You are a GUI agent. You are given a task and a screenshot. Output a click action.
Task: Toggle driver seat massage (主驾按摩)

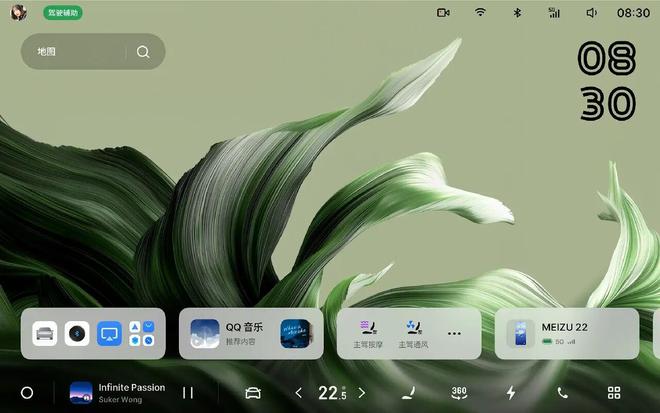(367, 333)
